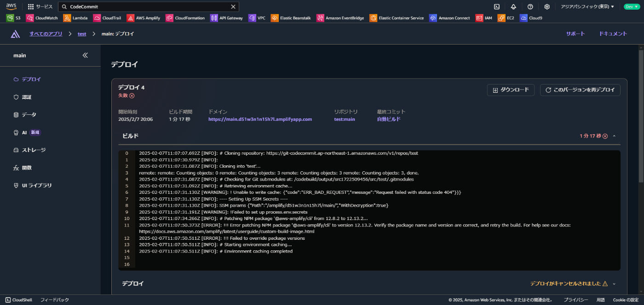644x305 pixels.
Task: Open the CloudTrail bookmark
Action: [107, 18]
